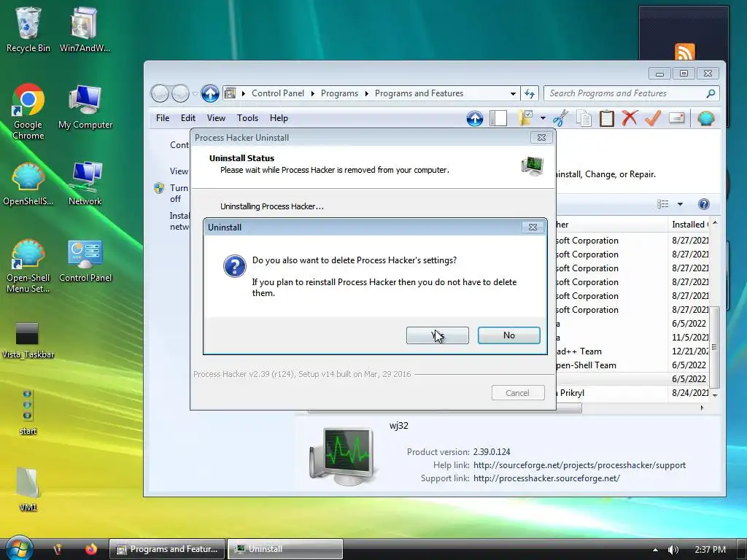Open the Vista_Taskbar desktop file
This screenshot has width=747, height=560.
tap(28, 340)
